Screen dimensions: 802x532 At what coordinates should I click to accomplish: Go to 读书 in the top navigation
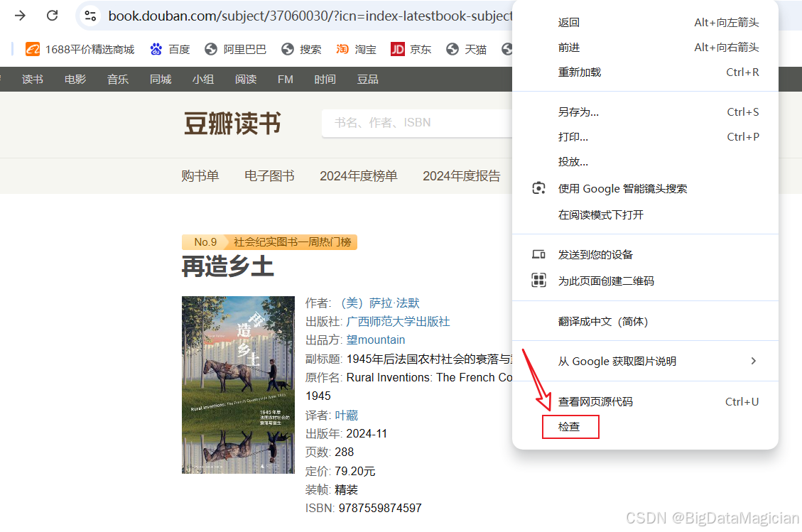click(33, 80)
